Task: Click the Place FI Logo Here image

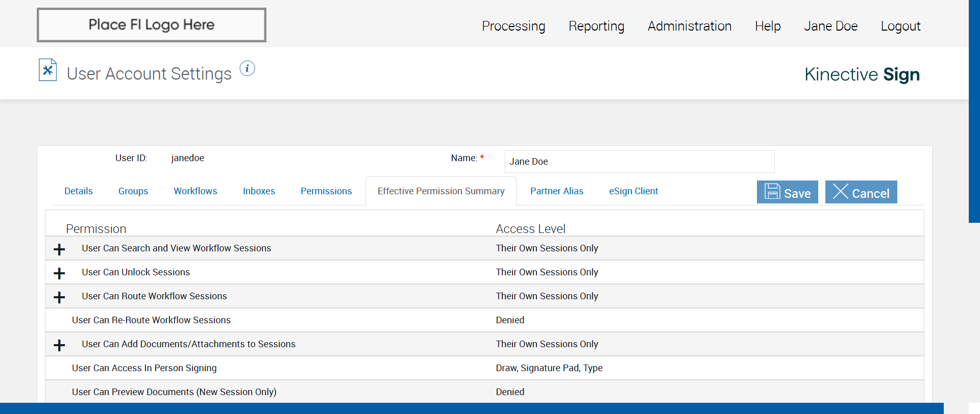Action: click(x=152, y=25)
